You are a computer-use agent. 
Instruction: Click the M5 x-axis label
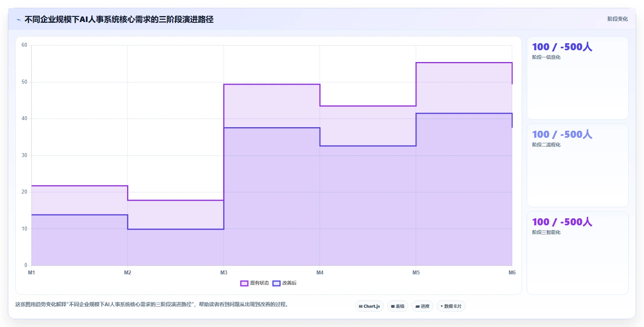(416, 272)
